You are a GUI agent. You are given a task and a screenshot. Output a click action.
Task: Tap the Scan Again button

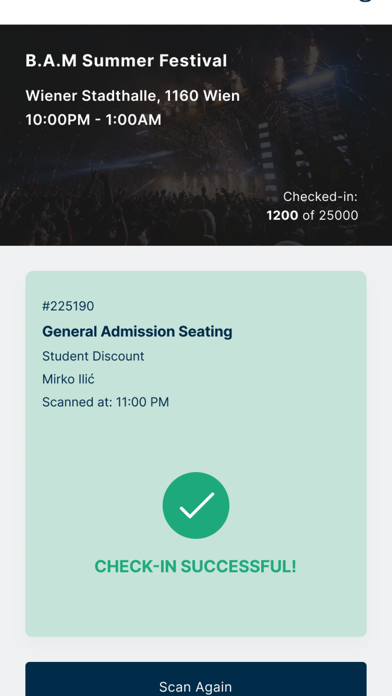click(196, 679)
